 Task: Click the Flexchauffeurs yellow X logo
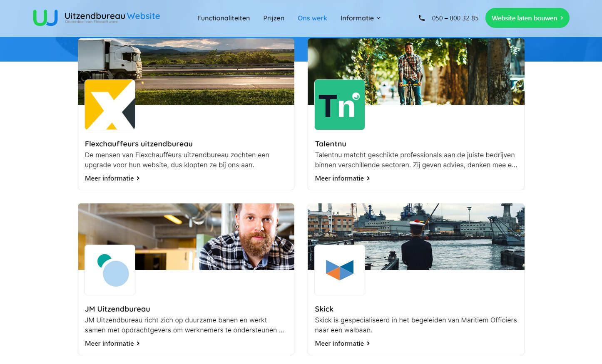[110, 105]
